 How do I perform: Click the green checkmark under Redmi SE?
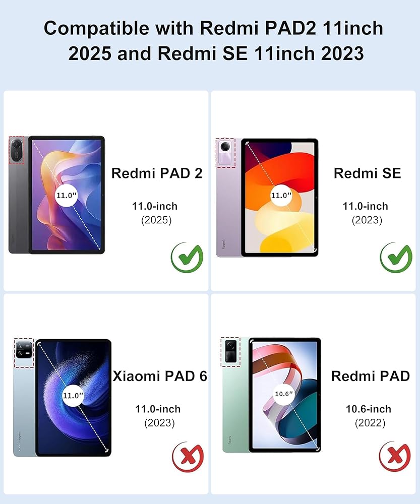pyautogui.click(x=396, y=258)
